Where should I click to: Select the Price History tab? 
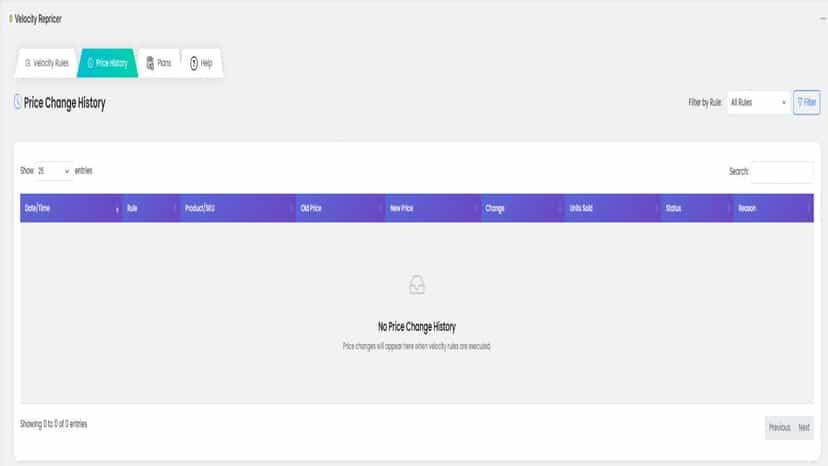107,63
